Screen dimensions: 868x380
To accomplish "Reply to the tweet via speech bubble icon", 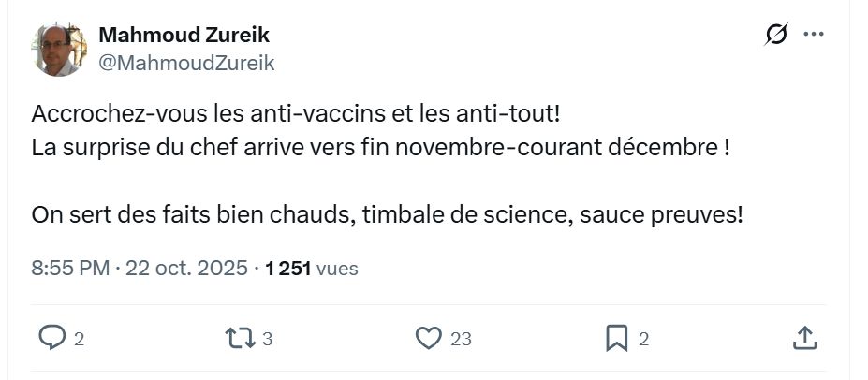I will pos(51,338).
